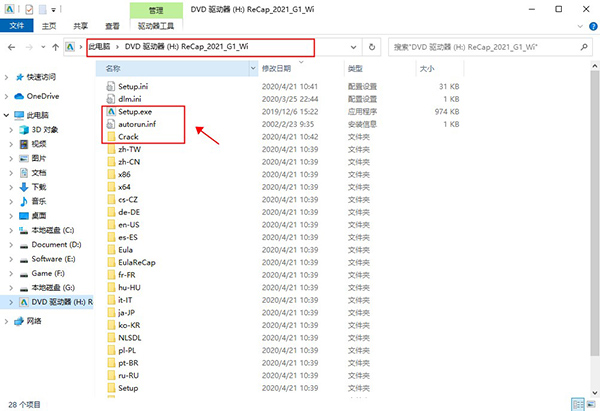
Task: Click the Network icon in sidebar
Action: click(x=19, y=321)
